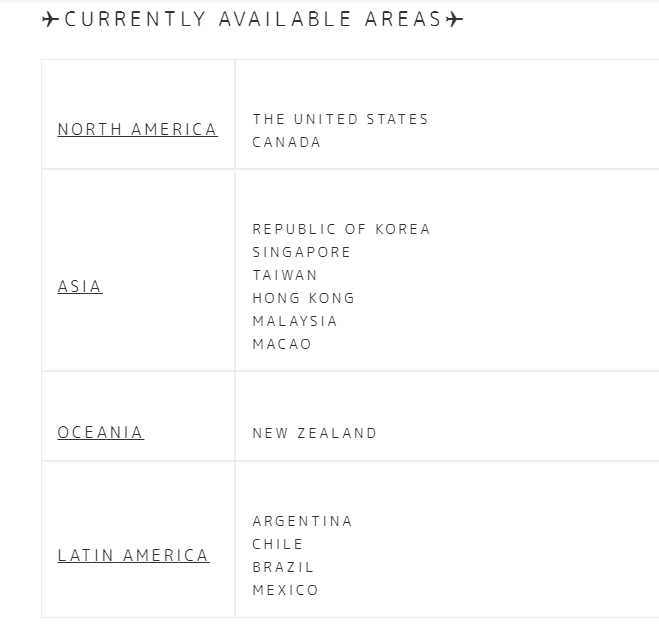Select the Singapore entry

coord(301,252)
